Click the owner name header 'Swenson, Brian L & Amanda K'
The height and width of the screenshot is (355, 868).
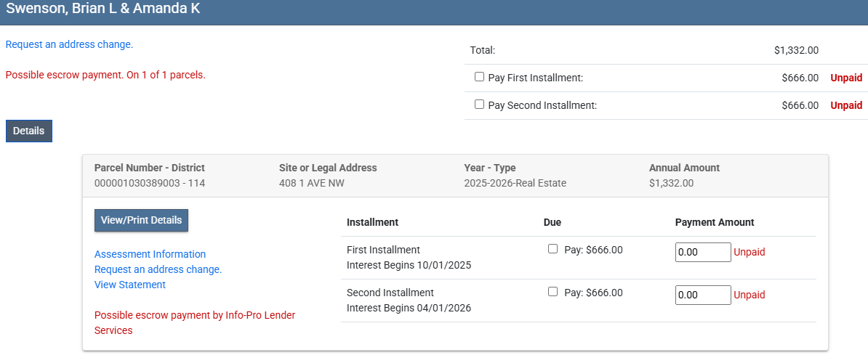coord(103,9)
